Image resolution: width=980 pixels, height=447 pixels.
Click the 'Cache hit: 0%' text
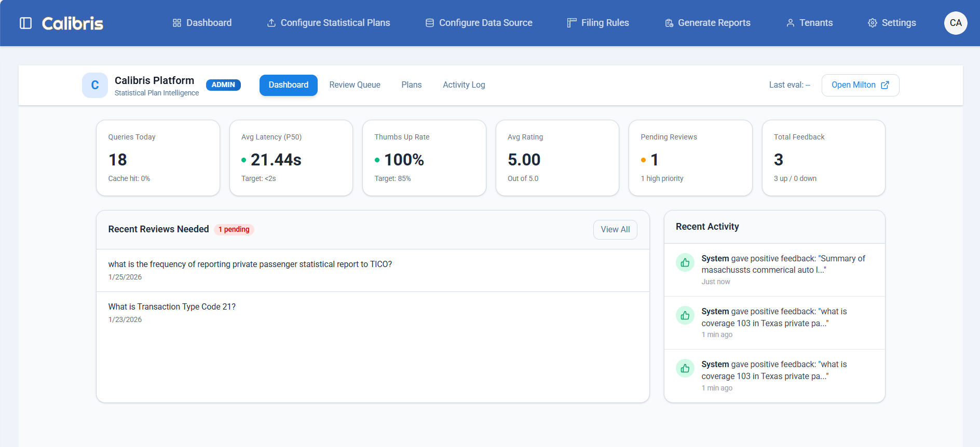coord(129,178)
